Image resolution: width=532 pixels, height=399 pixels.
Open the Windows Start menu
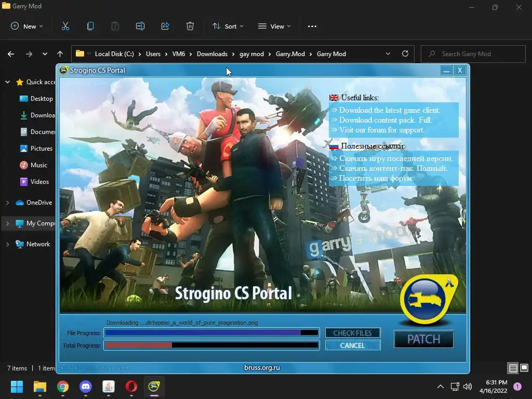[17, 387]
